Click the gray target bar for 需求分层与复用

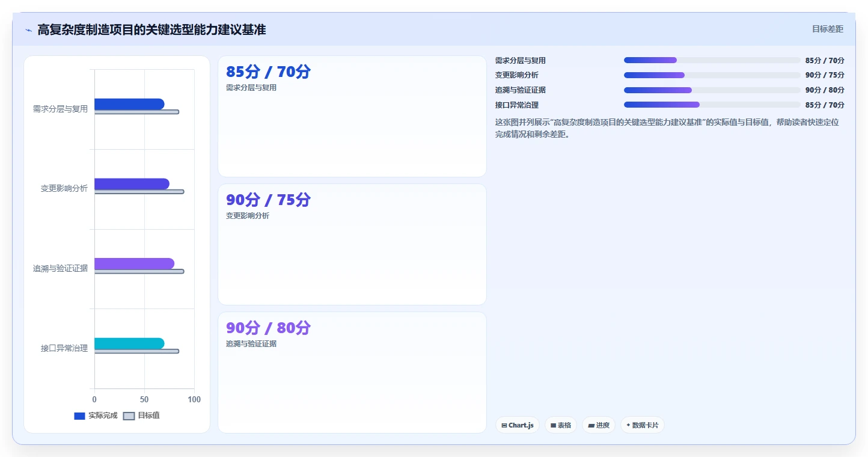[136, 112]
